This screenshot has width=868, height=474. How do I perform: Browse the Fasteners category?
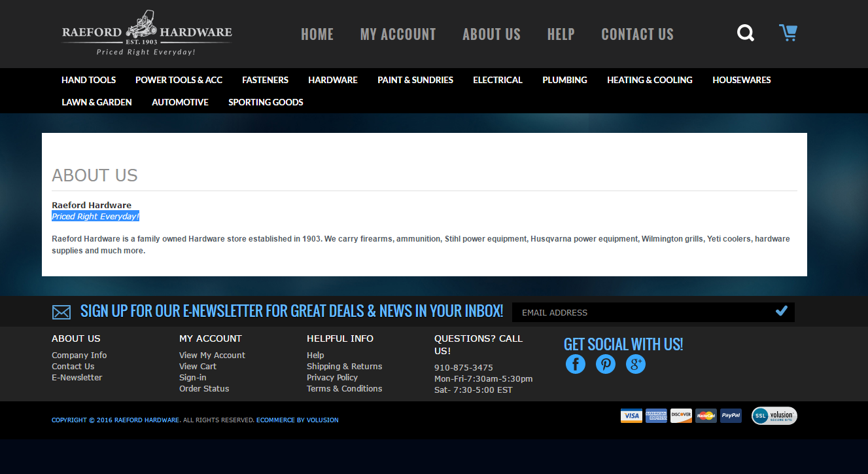[266, 80]
